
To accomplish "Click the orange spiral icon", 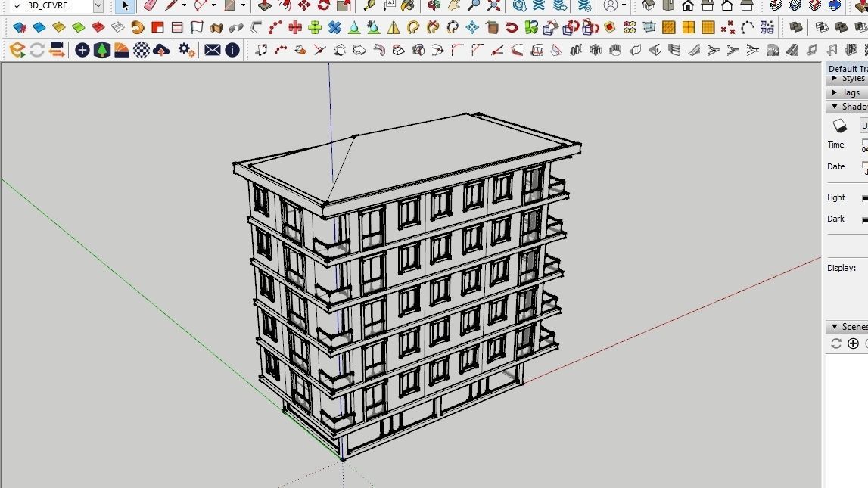I will (x=137, y=27).
